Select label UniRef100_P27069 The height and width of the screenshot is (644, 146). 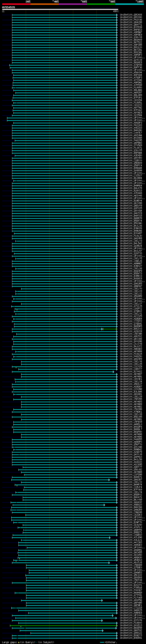tap(131, 598)
